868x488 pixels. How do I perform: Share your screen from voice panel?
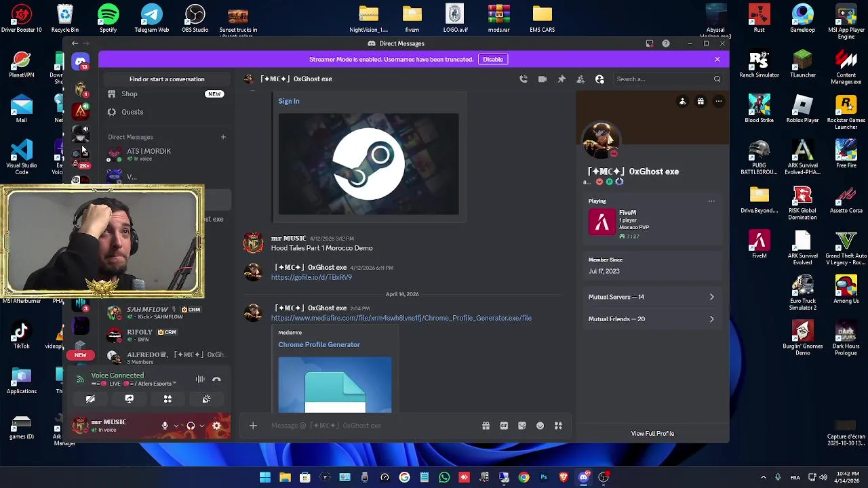point(129,399)
